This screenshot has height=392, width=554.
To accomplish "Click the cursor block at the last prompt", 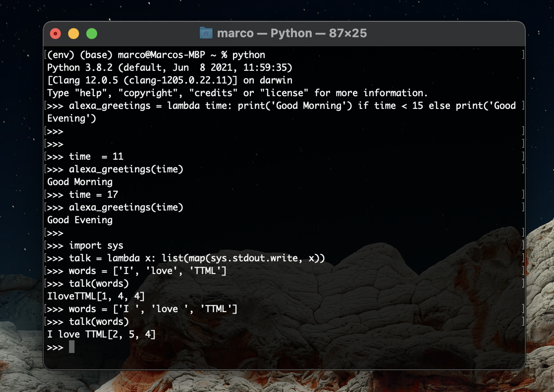I will 71,347.
